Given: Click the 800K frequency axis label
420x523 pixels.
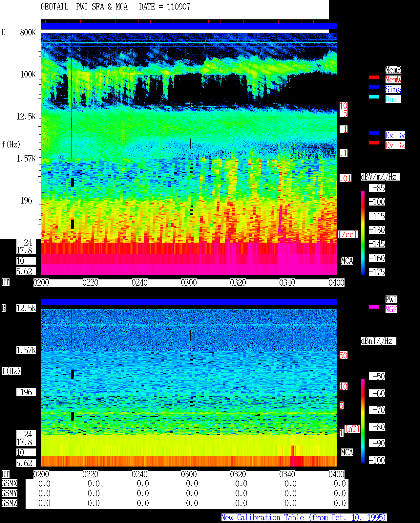Looking at the screenshot, I should pyautogui.click(x=28, y=32).
